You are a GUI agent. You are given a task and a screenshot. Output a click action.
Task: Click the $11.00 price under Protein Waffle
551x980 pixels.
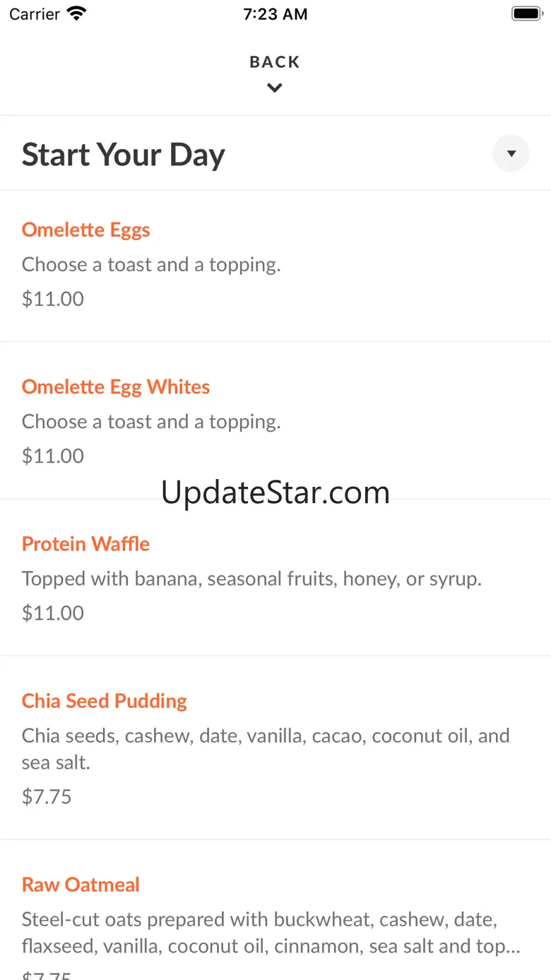tap(53, 613)
